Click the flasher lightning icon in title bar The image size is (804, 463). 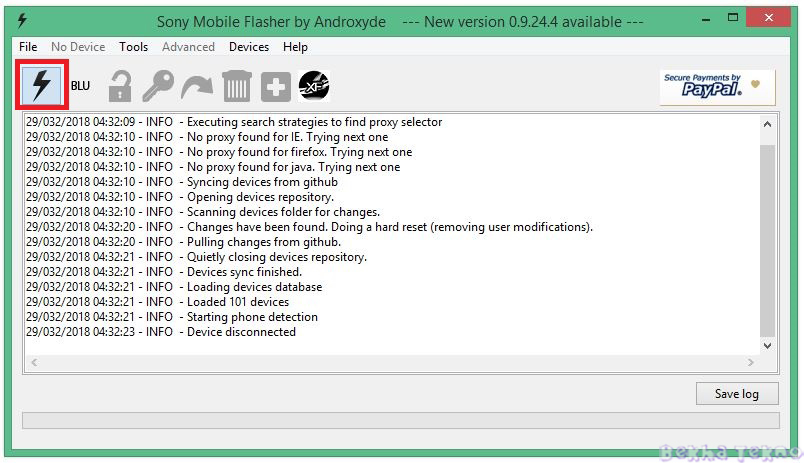[22, 21]
